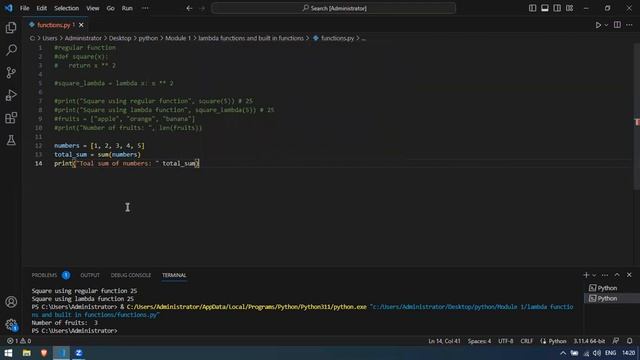
Task: Click the VS Code logo icon
Action: 8,8
